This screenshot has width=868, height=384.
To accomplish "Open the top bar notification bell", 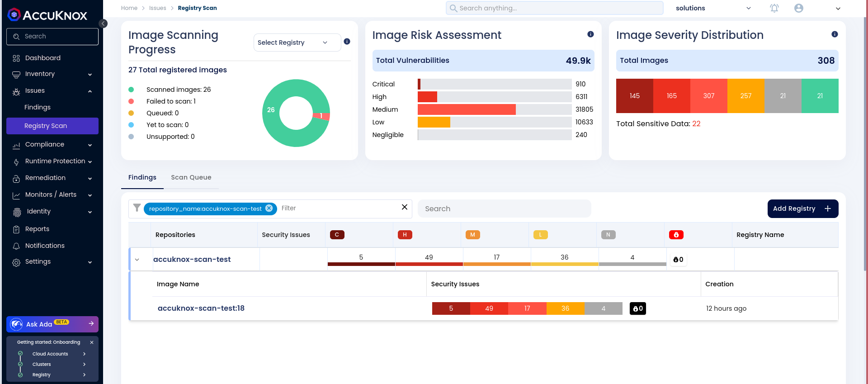I will (x=774, y=8).
